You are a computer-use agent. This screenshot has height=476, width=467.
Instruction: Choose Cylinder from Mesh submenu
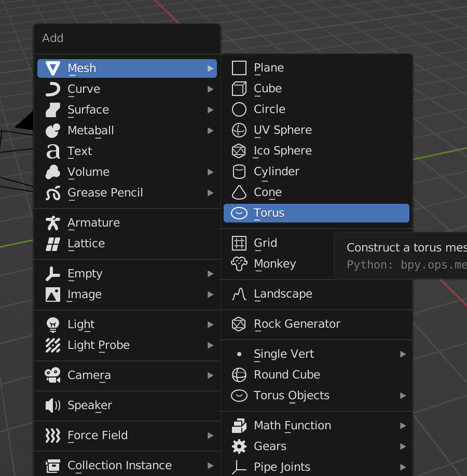pyautogui.click(x=317, y=172)
